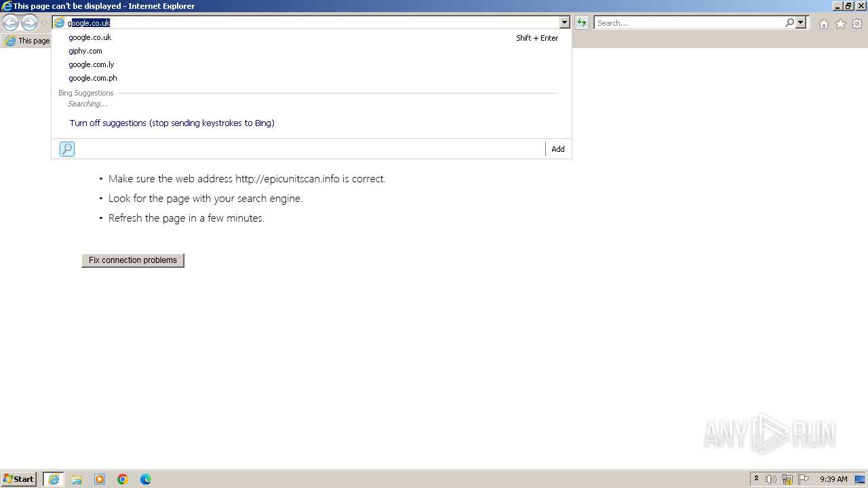Open the Tools gear icon
The image size is (868, 488).
pyautogui.click(x=857, y=24)
